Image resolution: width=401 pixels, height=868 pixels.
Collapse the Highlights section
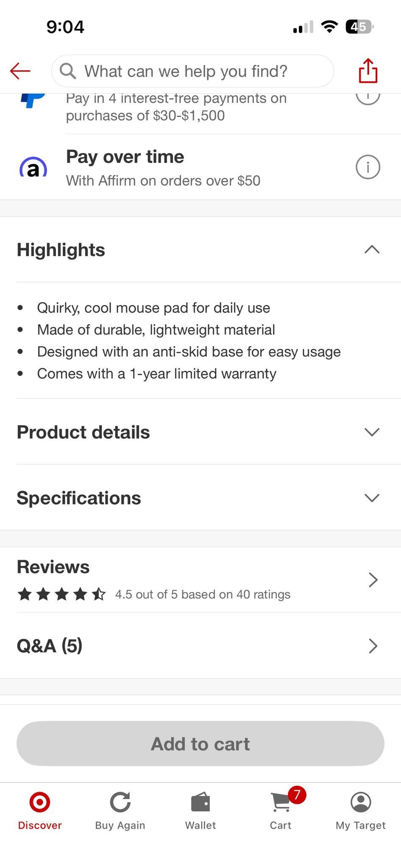372,250
